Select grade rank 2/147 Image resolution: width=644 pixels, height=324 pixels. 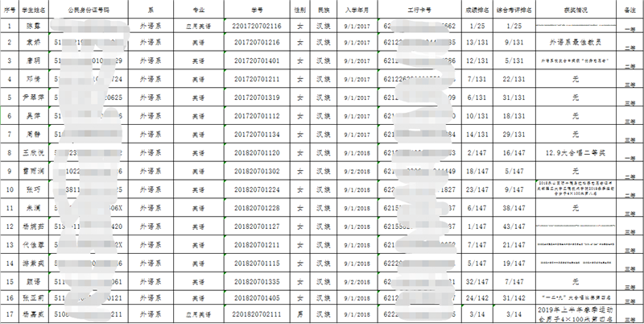(x=477, y=153)
